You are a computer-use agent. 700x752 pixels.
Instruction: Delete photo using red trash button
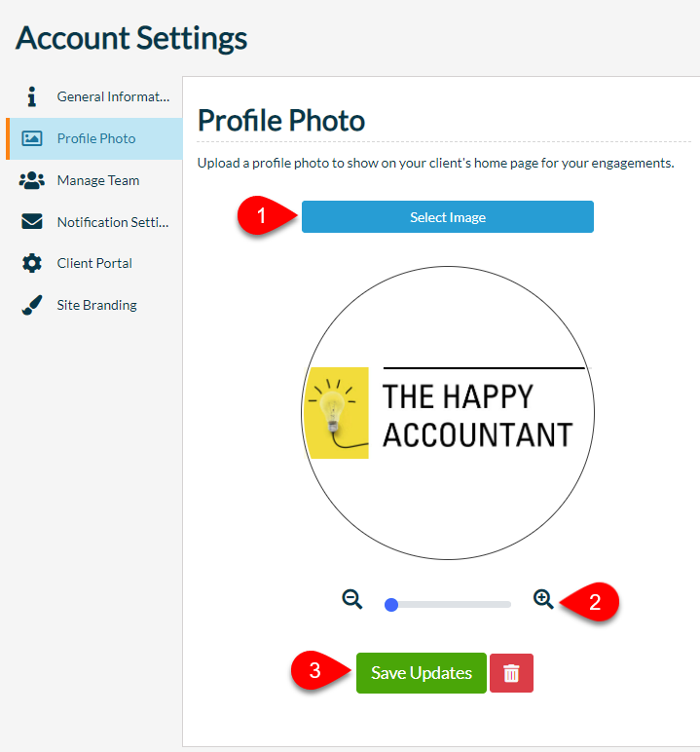(511, 673)
